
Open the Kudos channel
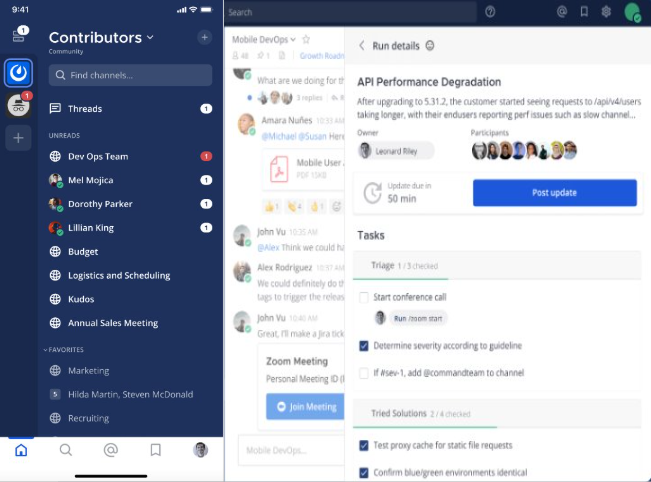point(130,299)
